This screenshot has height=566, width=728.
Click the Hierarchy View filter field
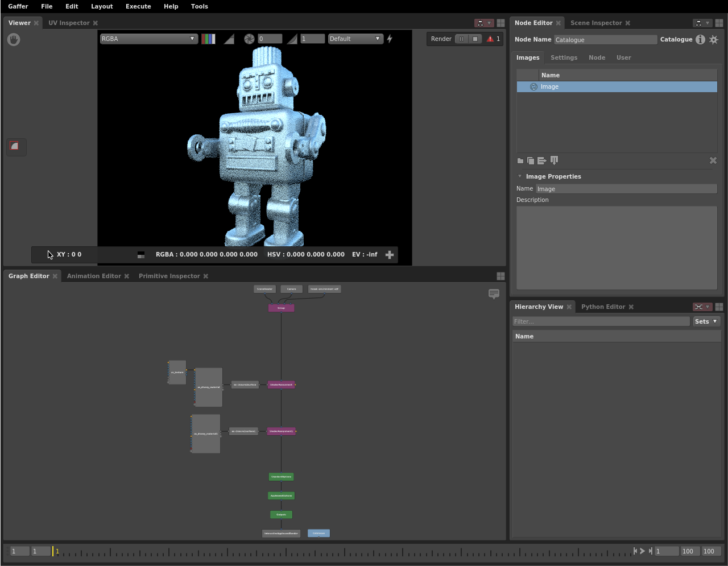coord(601,321)
